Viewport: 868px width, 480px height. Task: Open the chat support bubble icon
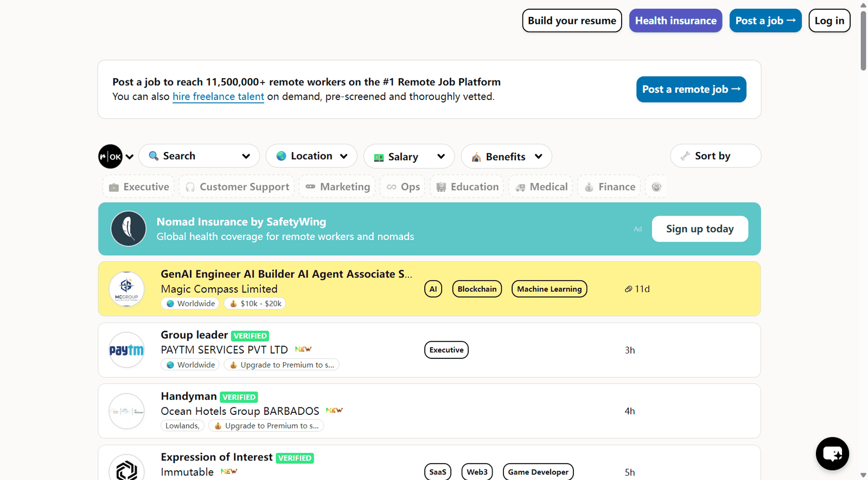coord(832,453)
